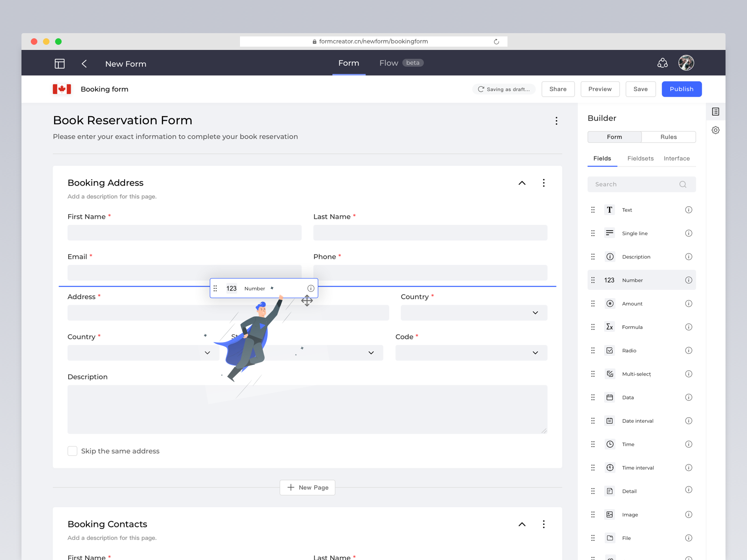This screenshot has height=560, width=747.
Task: Open the Code dropdown
Action: pos(471,353)
